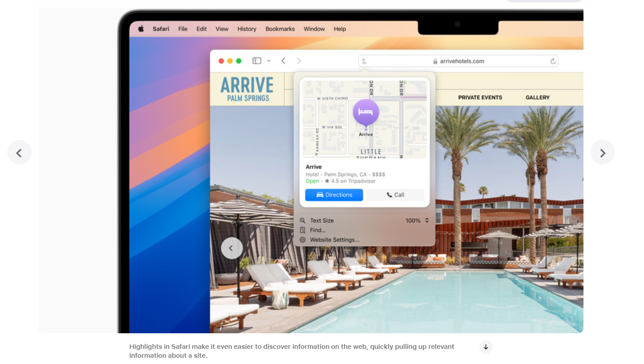Image resolution: width=644 pixels, height=364 pixels.
Task: Open the Edit menu
Action: click(x=202, y=29)
